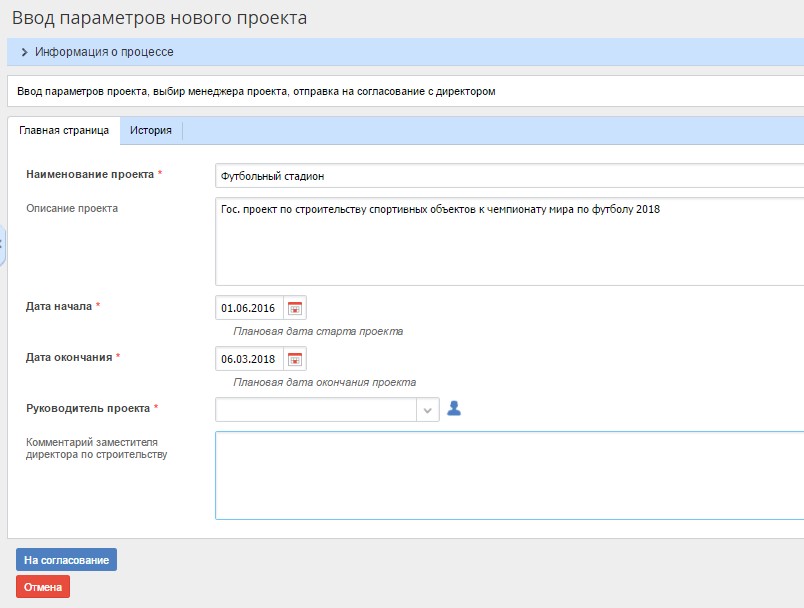Toggle the left side panel handle
Image resolution: width=804 pixels, height=608 pixels.
coord(2,244)
